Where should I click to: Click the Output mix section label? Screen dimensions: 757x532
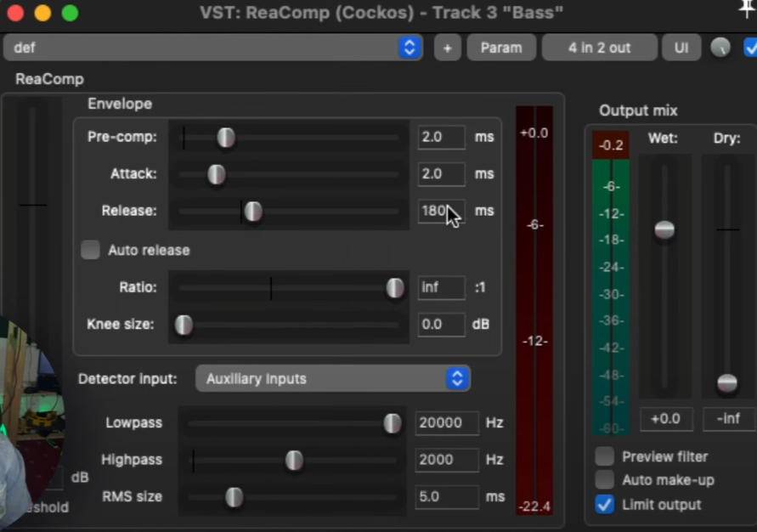[638, 110]
